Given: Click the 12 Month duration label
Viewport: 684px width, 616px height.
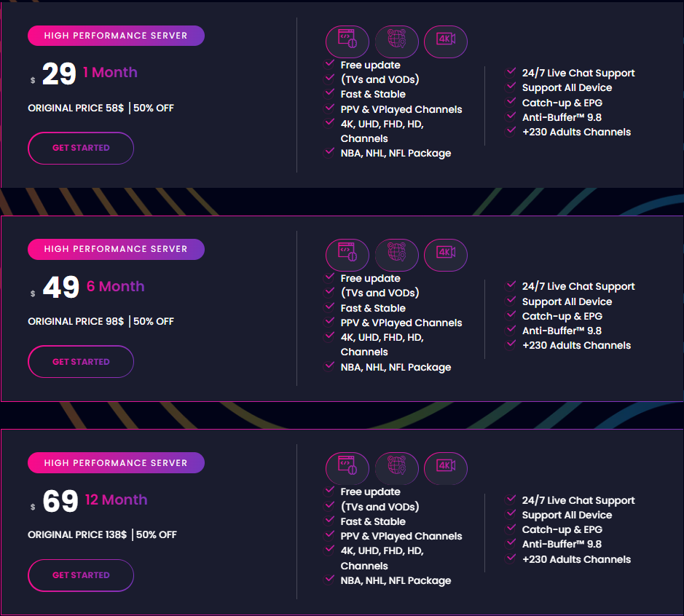Looking at the screenshot, I should [x=116, y=499].
